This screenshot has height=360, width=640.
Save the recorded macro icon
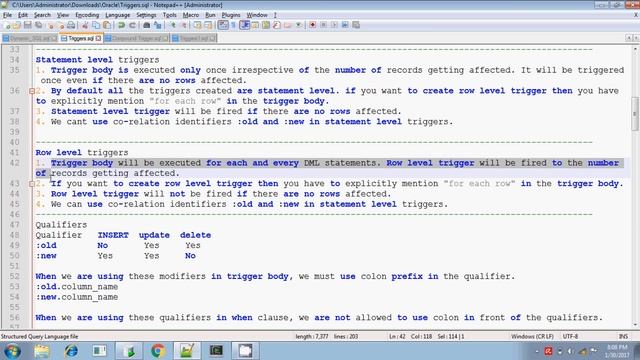pyautogui.click(x=356, y=25)
